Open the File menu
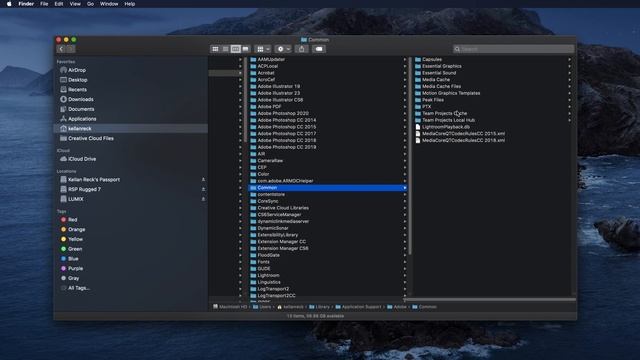Image resolution: width=640 pixels, height=360 pixels. pos(44,4)
